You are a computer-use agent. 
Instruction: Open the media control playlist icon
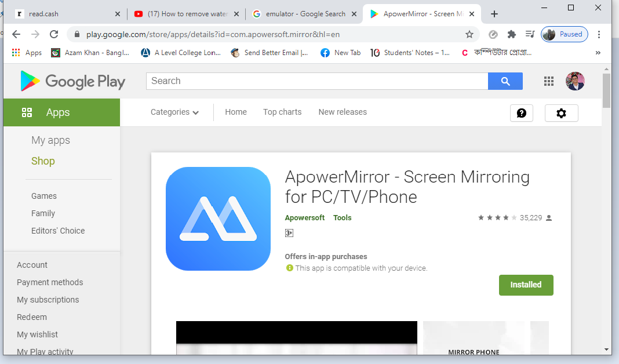(x=530, y=34)
